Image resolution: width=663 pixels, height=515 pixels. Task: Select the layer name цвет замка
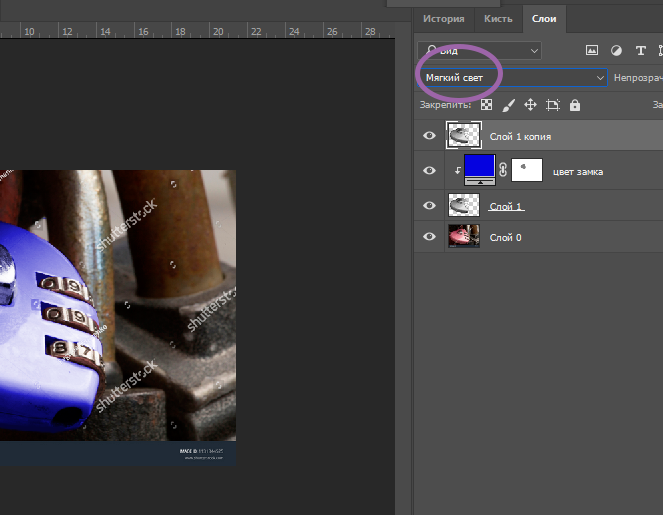coord(578,172)
